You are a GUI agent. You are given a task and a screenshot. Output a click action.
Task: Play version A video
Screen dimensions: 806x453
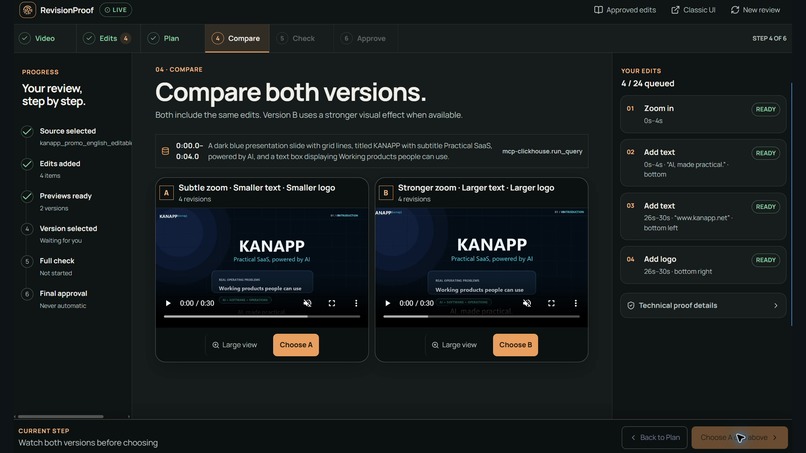point(168,303)
